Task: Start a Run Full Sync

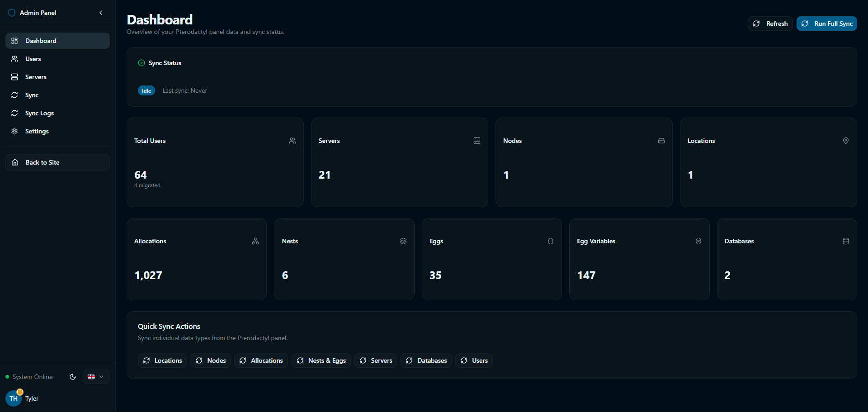Action: [x=826, y=24]
